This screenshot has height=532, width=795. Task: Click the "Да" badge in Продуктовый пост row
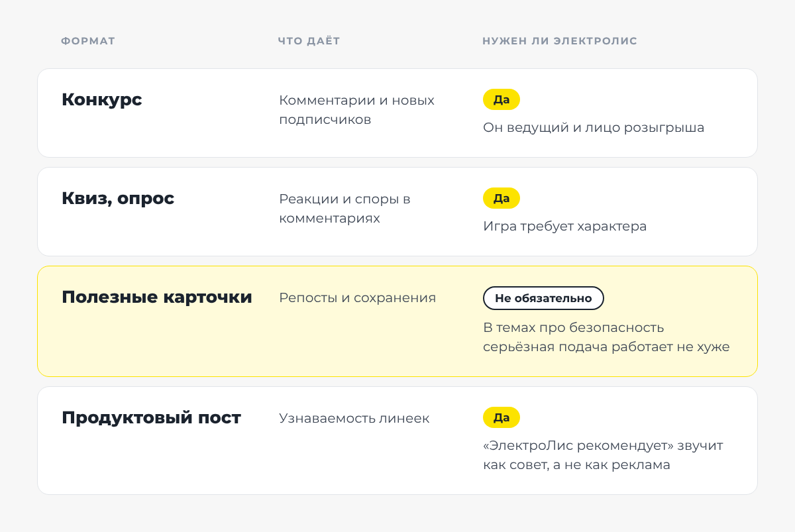(502, 417)
